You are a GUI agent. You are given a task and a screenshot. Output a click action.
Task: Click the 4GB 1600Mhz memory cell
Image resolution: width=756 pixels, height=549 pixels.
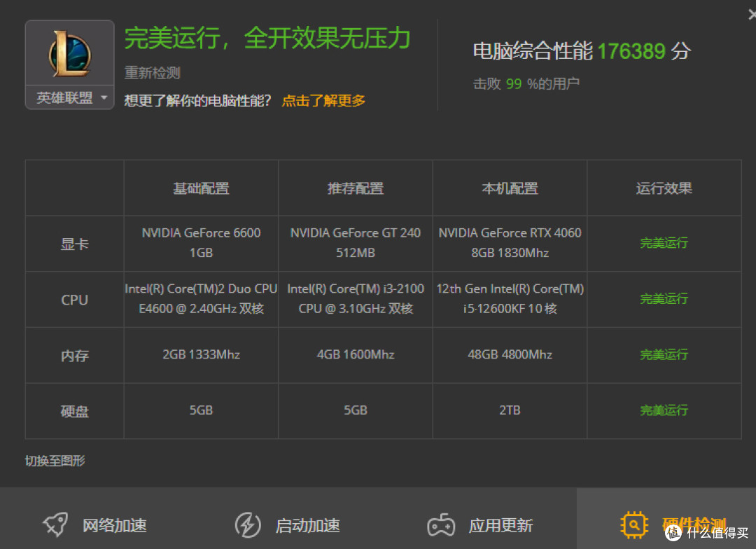pyautogui.click(x=356, y=354)
